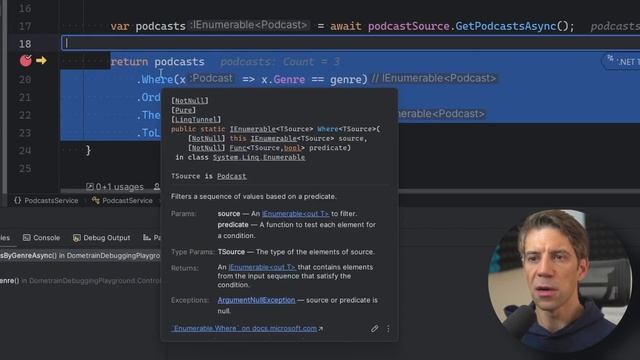Image resolution: width=640 pixels, height=360 pixels.
Task: Click the .NET badge on the right
Action: click(x=621, y=62)
